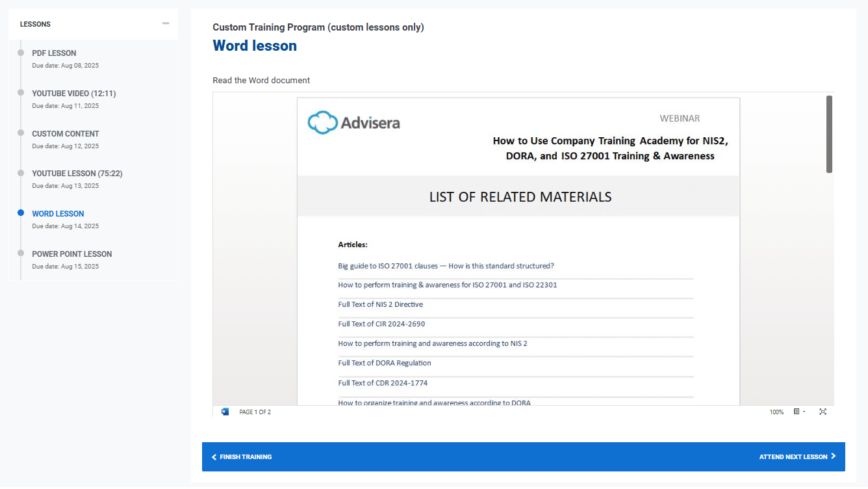Image resolution: width=868 pixels, height=489 pixels.
Task: Open the YouTube Video (12:11) lesson
Action: point(74,94)
